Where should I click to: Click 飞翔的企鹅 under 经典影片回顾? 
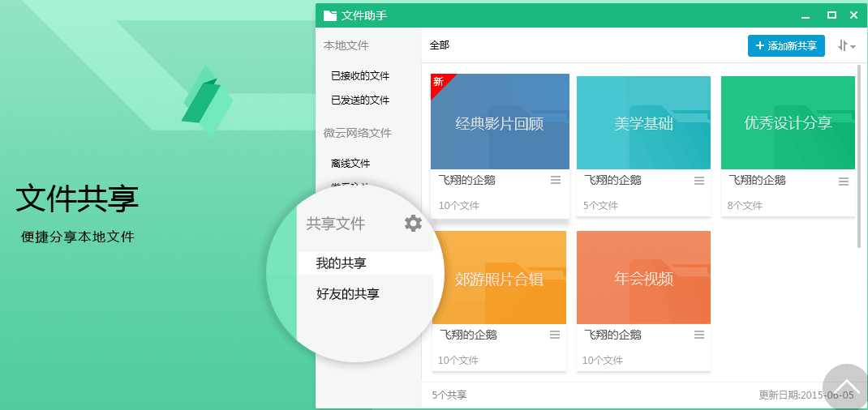click(x=466, y=180)
